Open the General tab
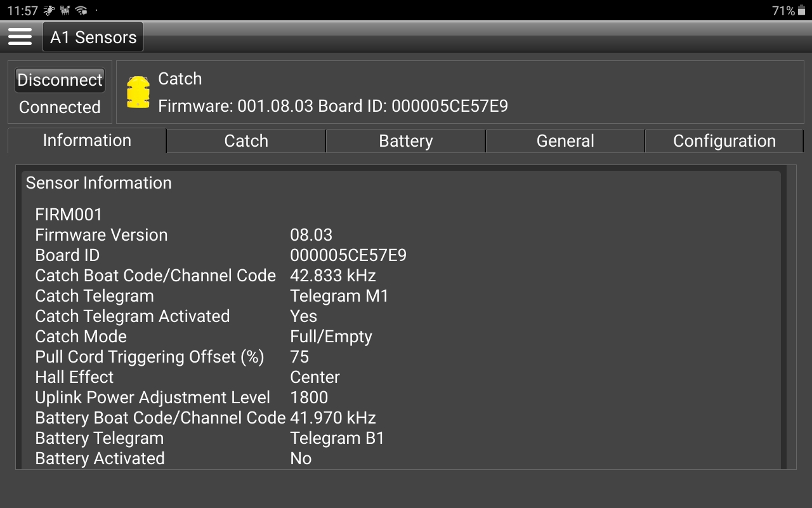 click(565, 141)
